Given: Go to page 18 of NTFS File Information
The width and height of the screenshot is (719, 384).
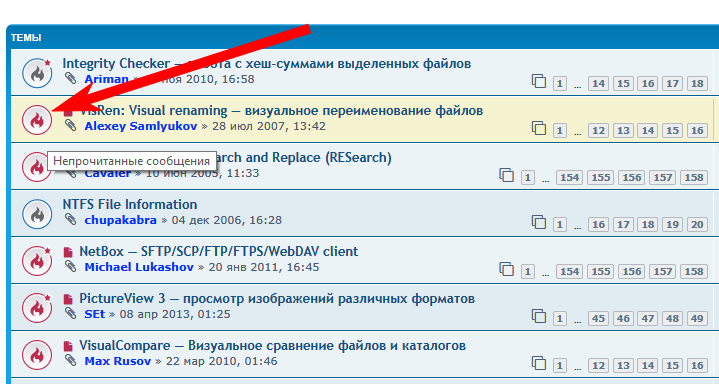Looking at the screenshot, I should tap(647, 224).
